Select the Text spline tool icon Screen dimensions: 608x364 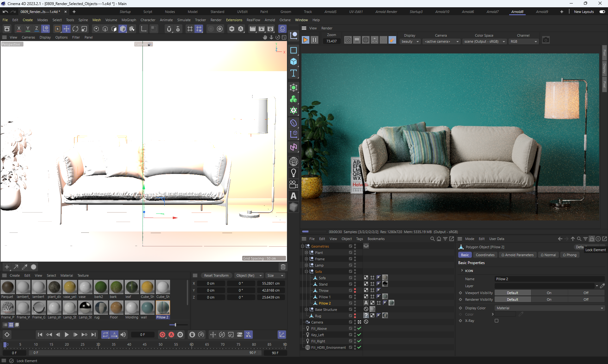294,73
